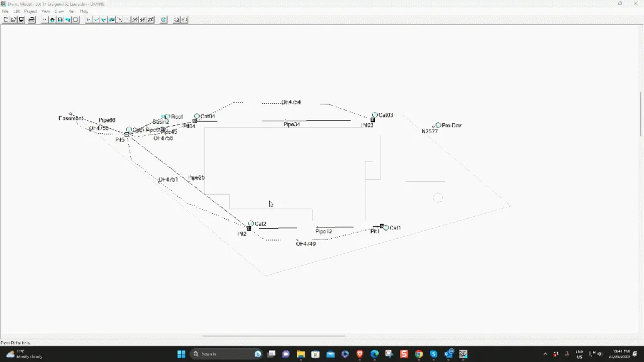Select the Cat1 catchment circle
The width and height of the screenshot is (644, 362).
pyautogui.click(x=386, y=228)
